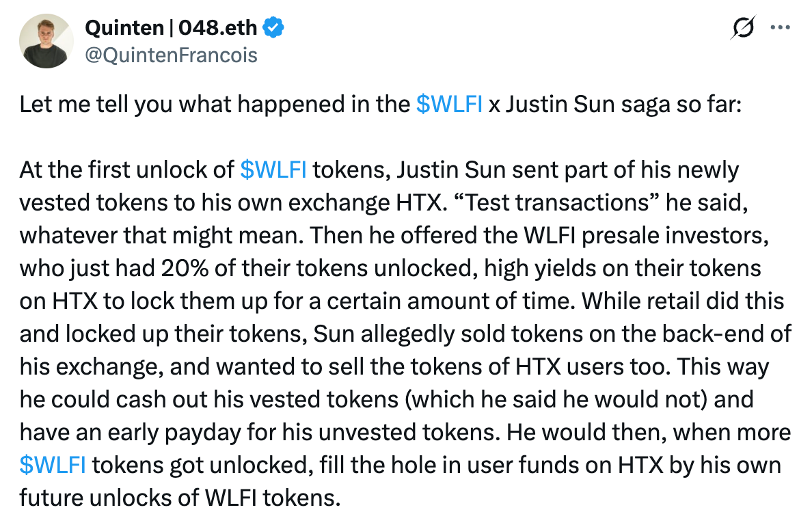Click the $WLFI cashtag before 'tokens got unlocked'

pyautogui.click(x=53, y=466)
